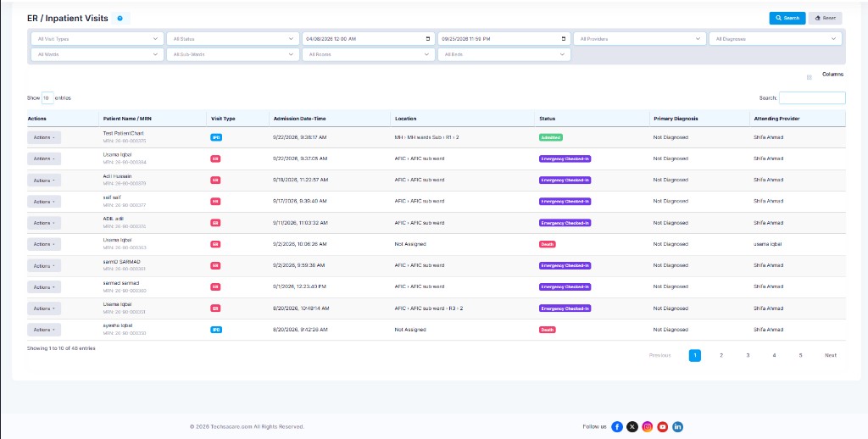Open Actions menu for Test PatientChart
The width and height of the screenshot is (868, 439).
click(x=44, y=137)
